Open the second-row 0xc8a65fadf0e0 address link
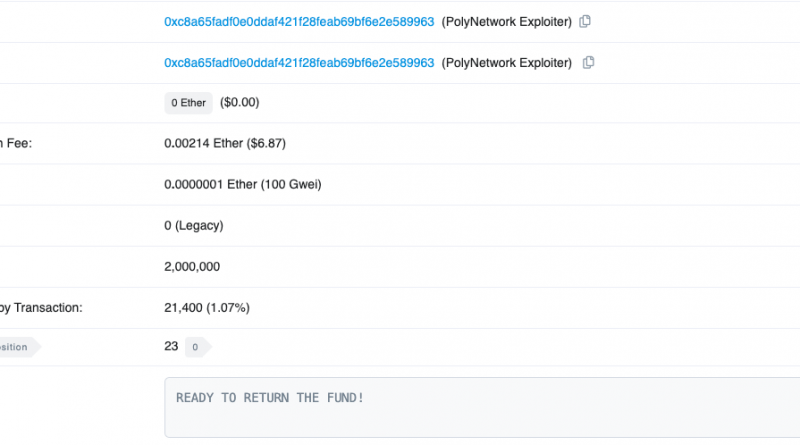This screenshot has height=445, width=800. click(299, 62)
